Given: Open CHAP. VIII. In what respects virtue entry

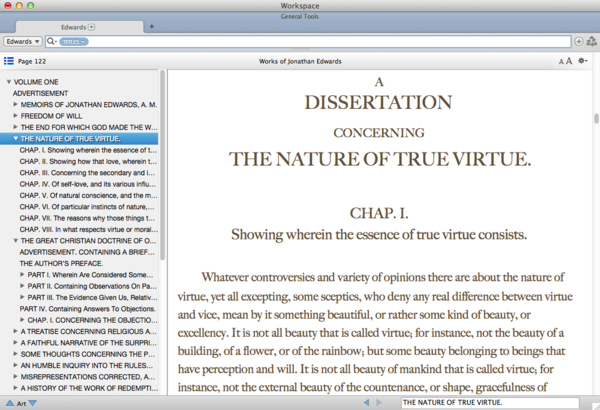Looking at the screenshot, I should click(x=88, y=229).
